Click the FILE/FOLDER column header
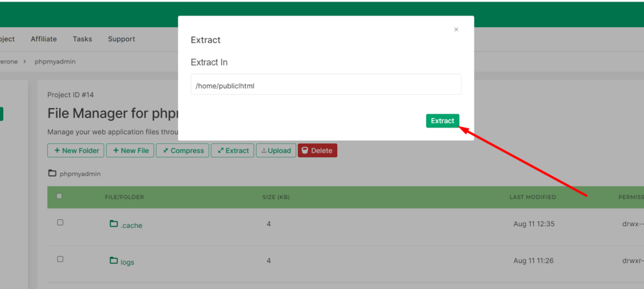The height and width of the screenshot is (289, 644). pyautogui.click(x=125, y=197)
